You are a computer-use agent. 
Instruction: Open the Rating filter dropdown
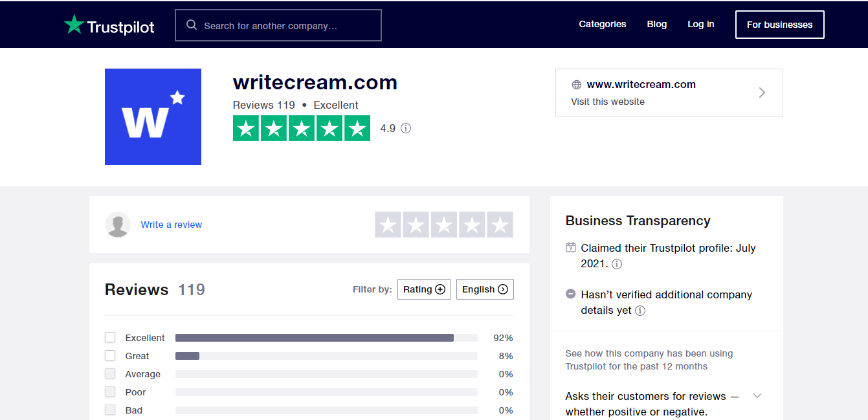point(424,289)
